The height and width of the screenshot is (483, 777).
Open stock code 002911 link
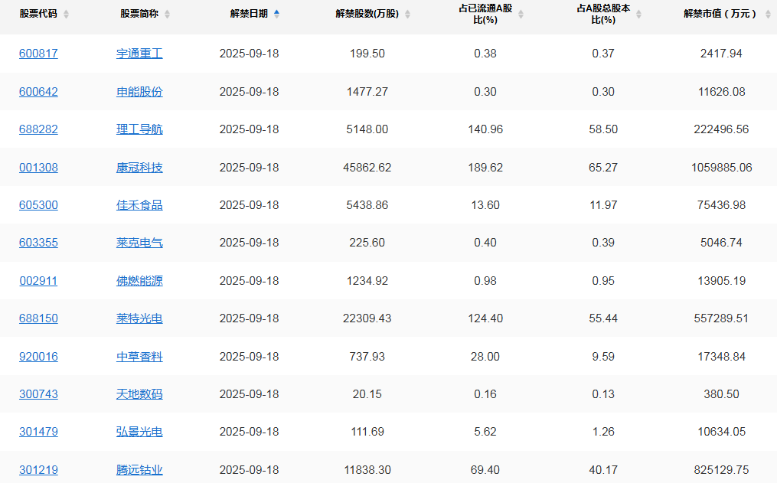pyautogui.click(x=39, y=281)
